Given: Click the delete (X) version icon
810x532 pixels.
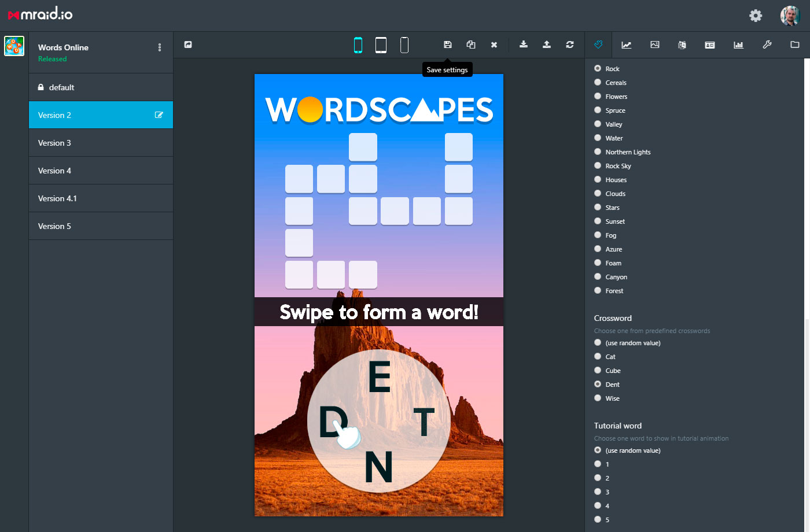Looking at the screenshot, I should pyautogui.click(x=494, y=45).
